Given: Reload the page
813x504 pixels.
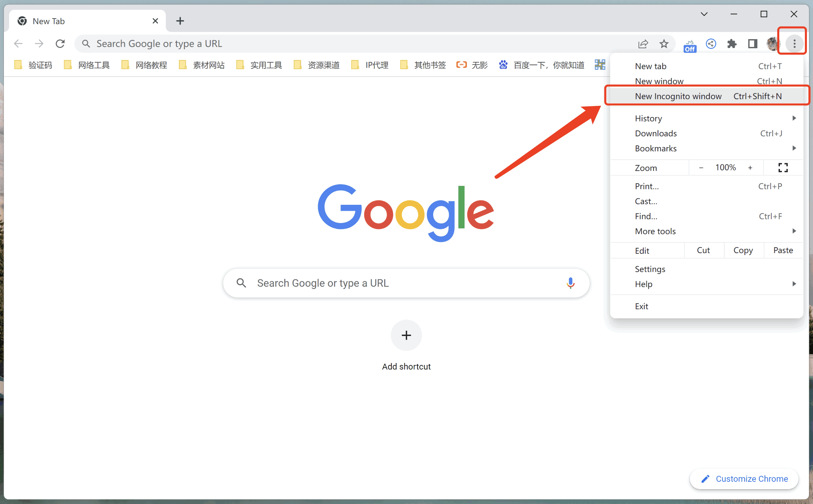Looking at the screenshot, I should click(60, 44).
